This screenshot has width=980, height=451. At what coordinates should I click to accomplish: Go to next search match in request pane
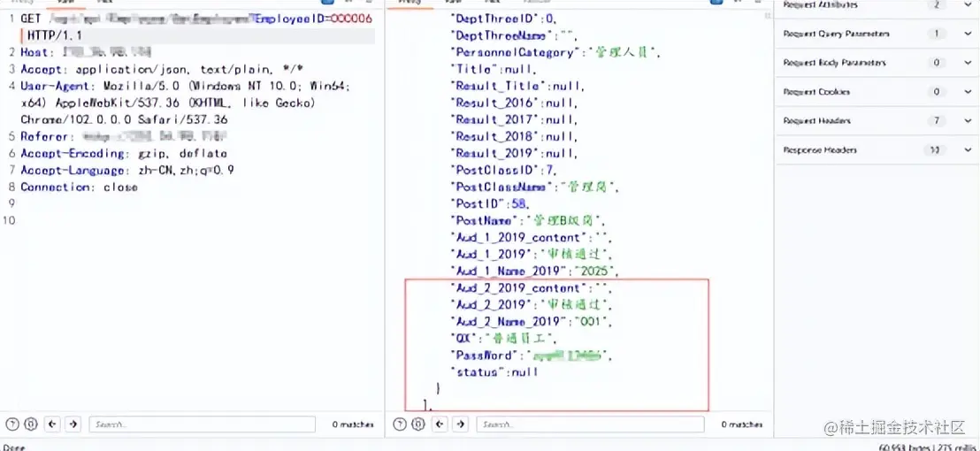73,424
